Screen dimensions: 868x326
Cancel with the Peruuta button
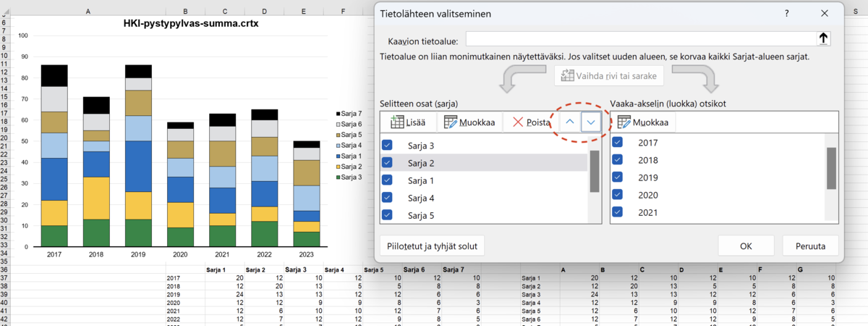[809, 246]
